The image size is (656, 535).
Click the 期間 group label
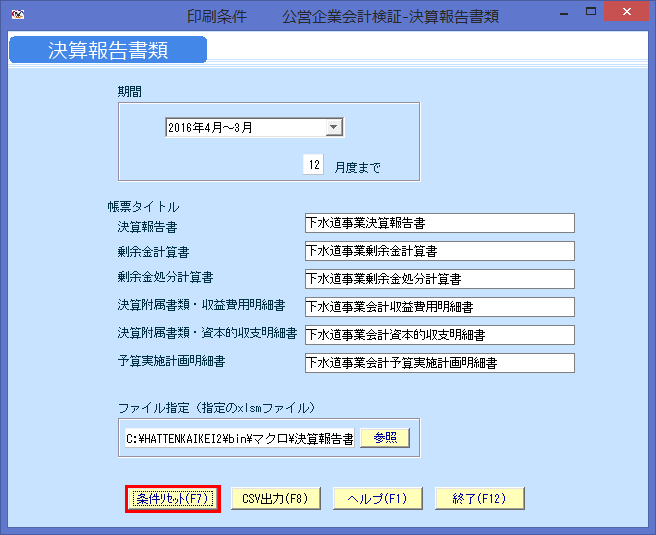130,92
